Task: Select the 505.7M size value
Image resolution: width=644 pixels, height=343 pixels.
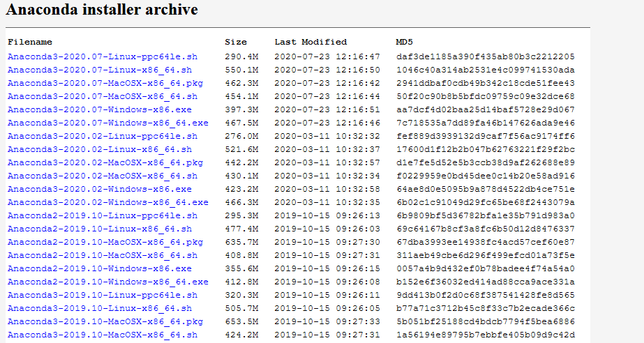Action: [x=241, y=308]
